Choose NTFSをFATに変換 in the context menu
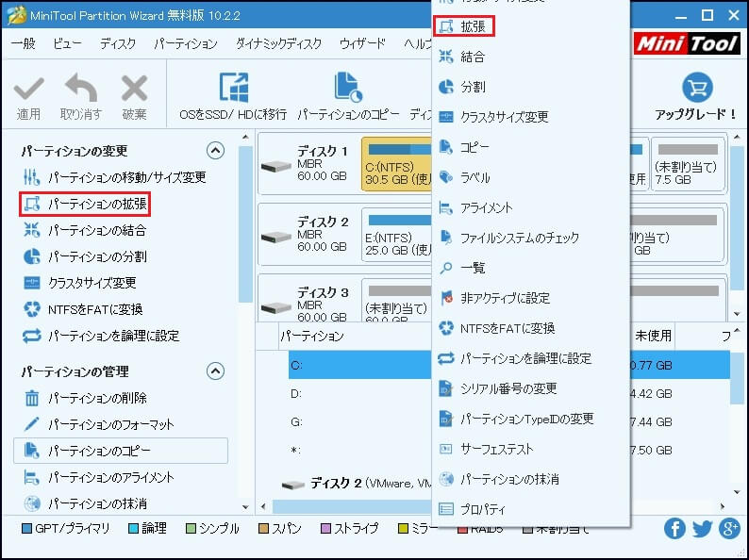The image size is (749, 560). coord(530,328)
